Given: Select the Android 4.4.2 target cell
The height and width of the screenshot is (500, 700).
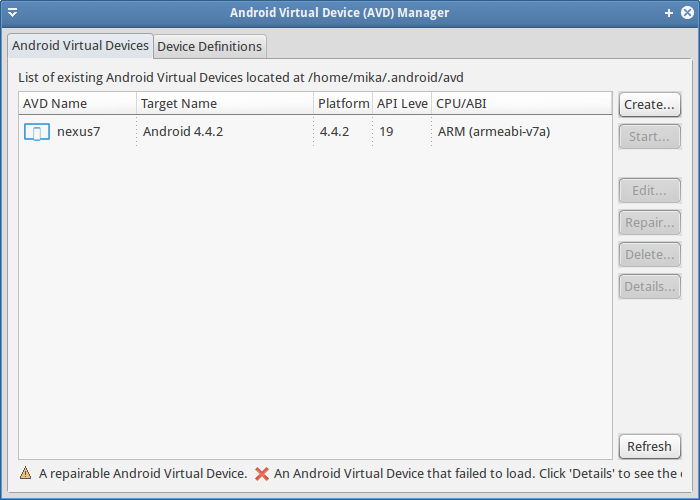Looking at the screenshot, I should 183,131.
